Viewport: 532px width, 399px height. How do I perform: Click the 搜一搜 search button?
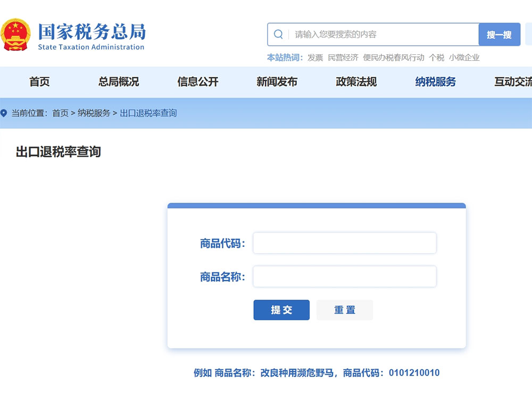[499, 34]
